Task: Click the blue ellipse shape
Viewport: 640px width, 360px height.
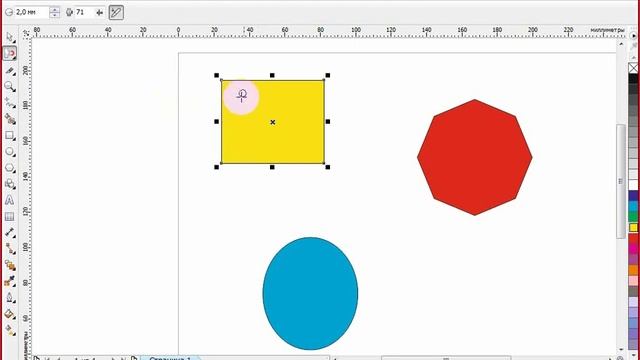Action: coord(310,293)
